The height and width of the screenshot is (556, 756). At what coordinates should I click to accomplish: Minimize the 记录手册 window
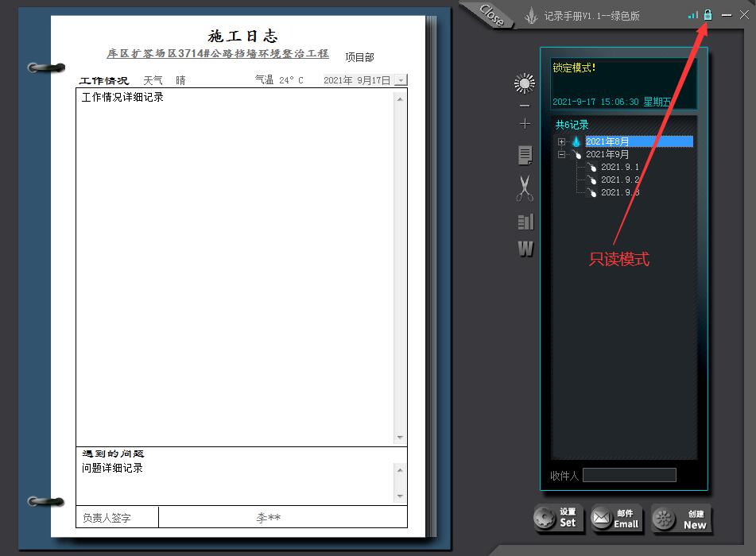point(727,15)
